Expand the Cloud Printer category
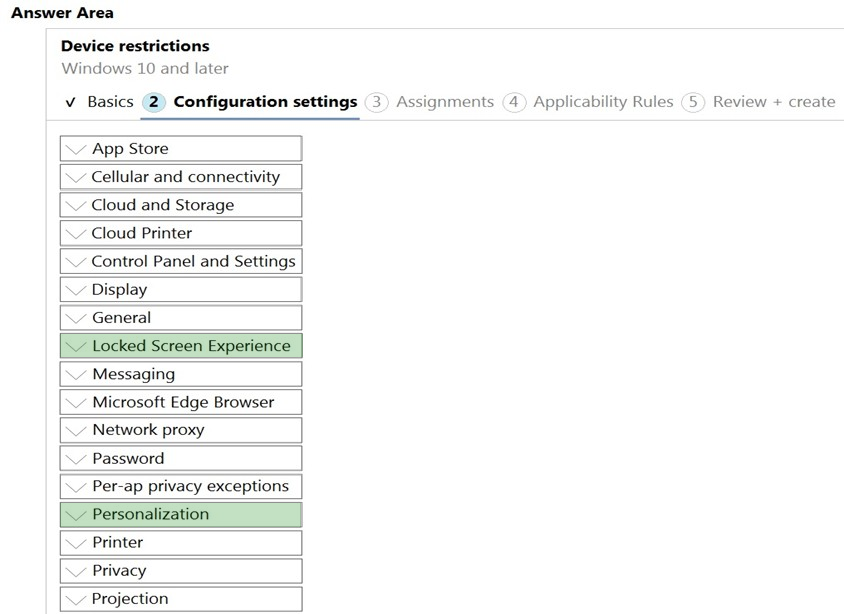 click(181, 233)
